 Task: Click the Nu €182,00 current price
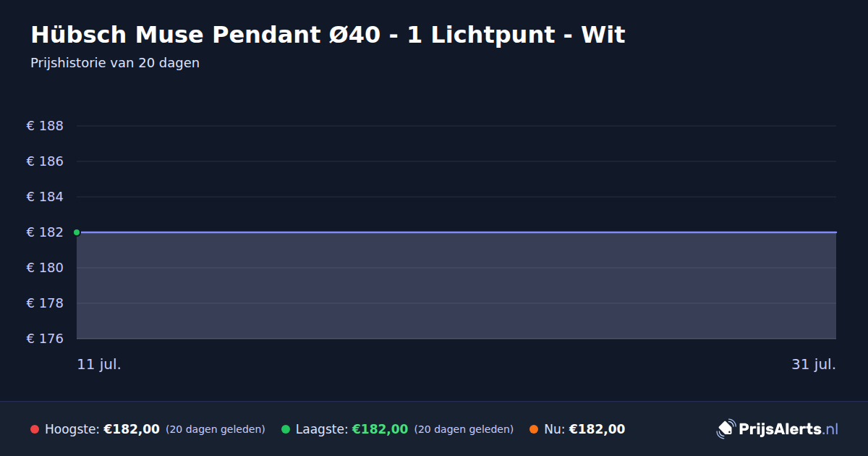pyautogui.click(x=597, y=429)
